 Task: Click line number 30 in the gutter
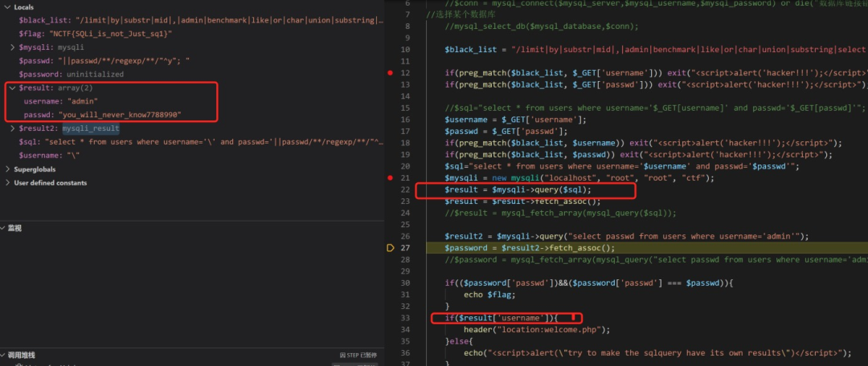pyautogui.click(x=407, y=283)
